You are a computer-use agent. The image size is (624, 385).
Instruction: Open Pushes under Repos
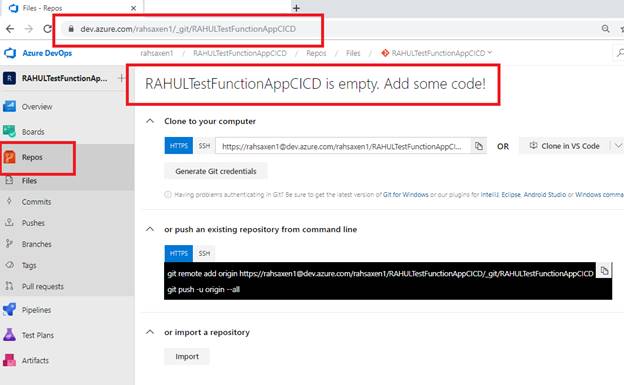point(33,223)
